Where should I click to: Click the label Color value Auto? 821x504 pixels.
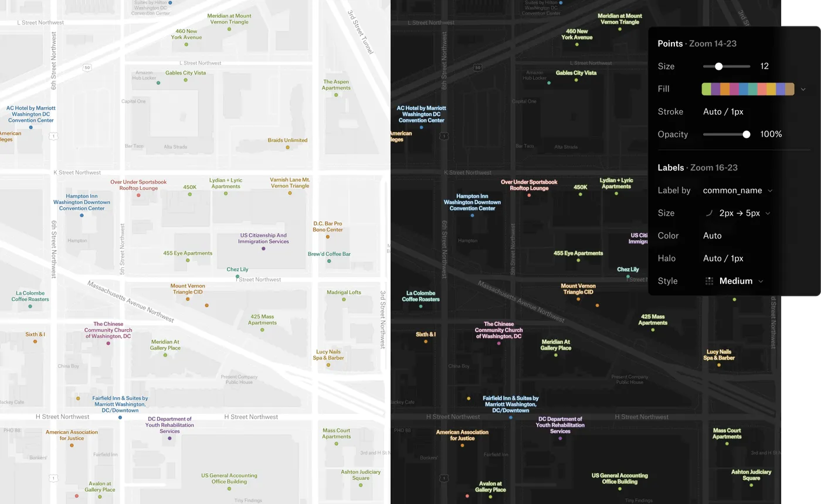coord(713,236)
